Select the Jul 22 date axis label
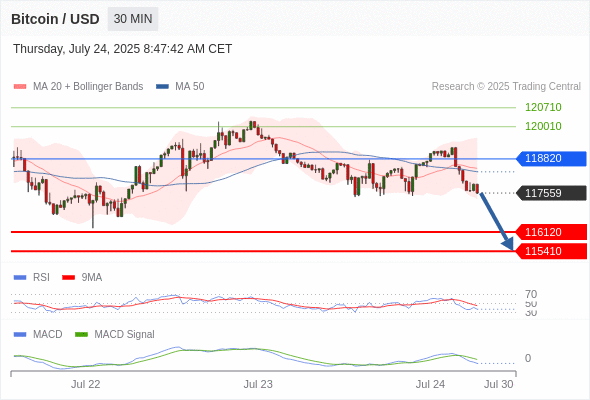This screenshot has height=400, width=590. (85, 384)
